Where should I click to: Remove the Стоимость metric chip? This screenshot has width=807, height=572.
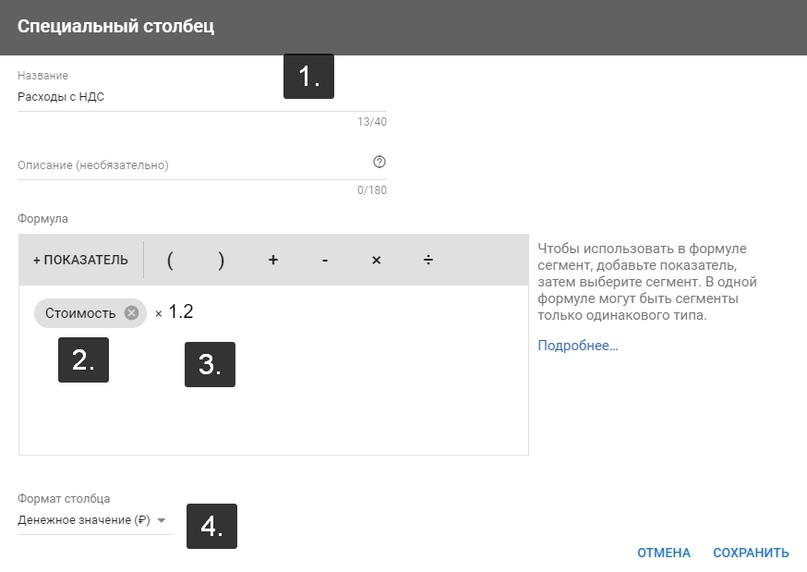coord(132,313)
